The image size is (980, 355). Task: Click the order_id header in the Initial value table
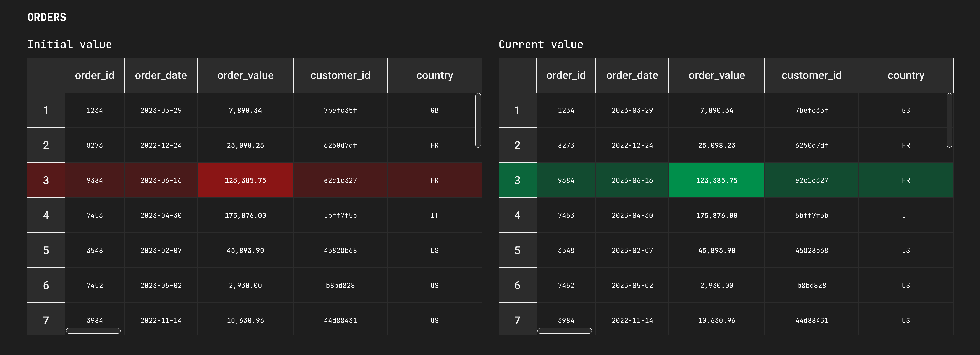tap(94, 75)
